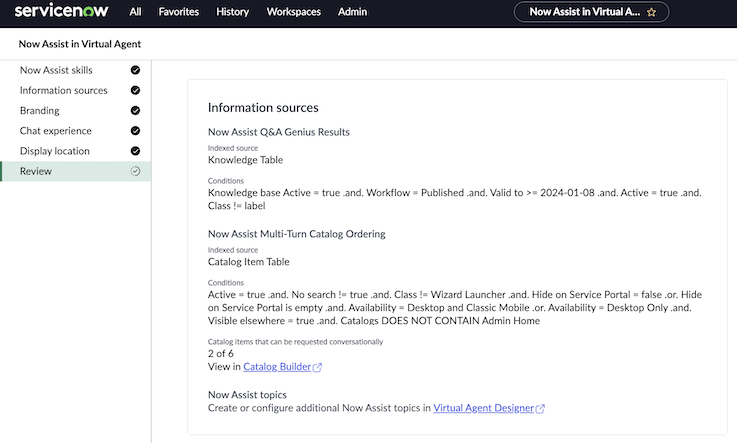Click the Knowledge base Active conditions text

tap(455, 199)
